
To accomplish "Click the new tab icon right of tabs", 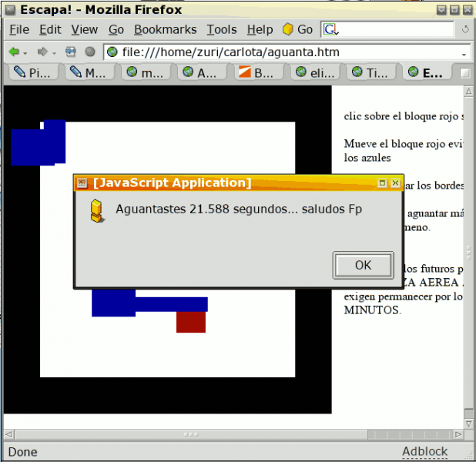I will pos(465,73).
